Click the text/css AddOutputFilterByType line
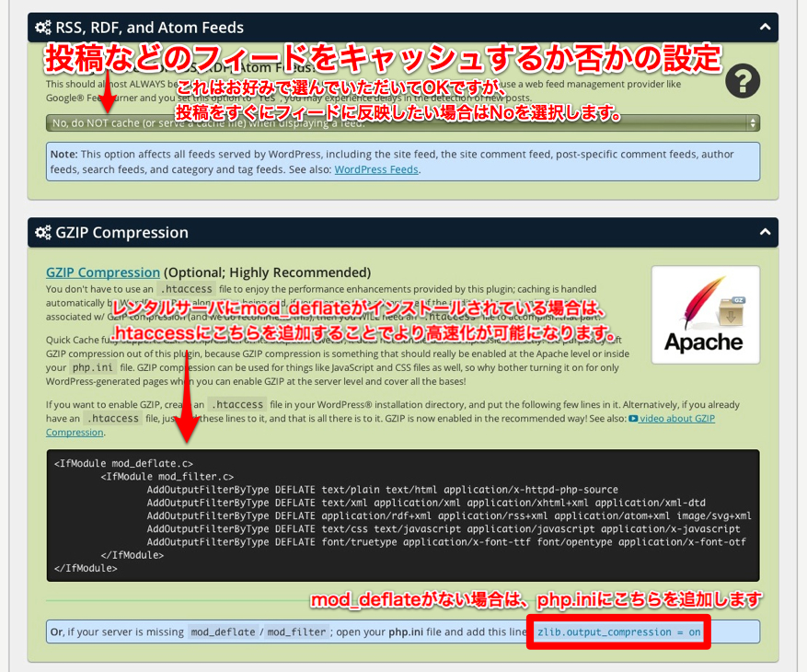Screen dimensions: 807x672 pyautogui.click(x=444, y=528)
